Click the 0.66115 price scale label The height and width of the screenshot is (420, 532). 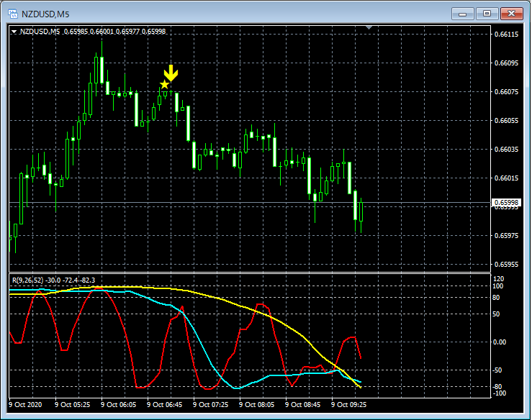506,35
